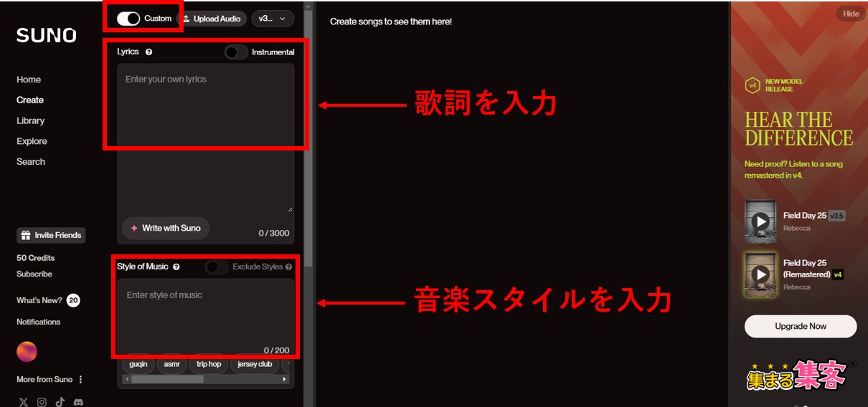The height and width of the screenshot is (407, 868).
Task: Click the Invite Friends gift icon
Action: [26, 235]
